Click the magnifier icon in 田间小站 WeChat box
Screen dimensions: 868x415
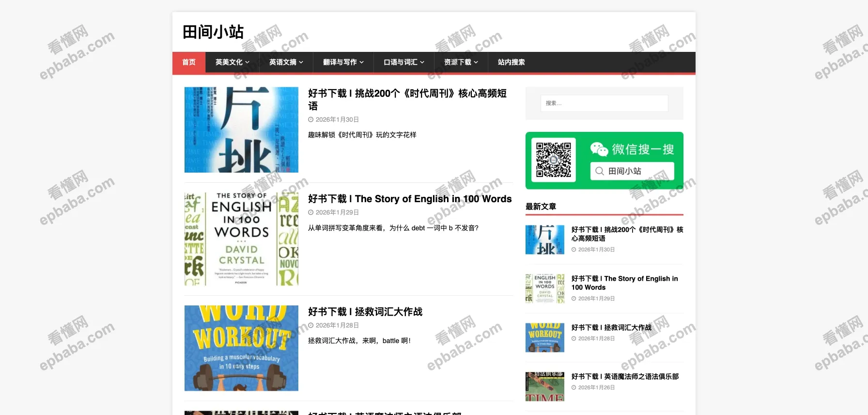(600, 171)
